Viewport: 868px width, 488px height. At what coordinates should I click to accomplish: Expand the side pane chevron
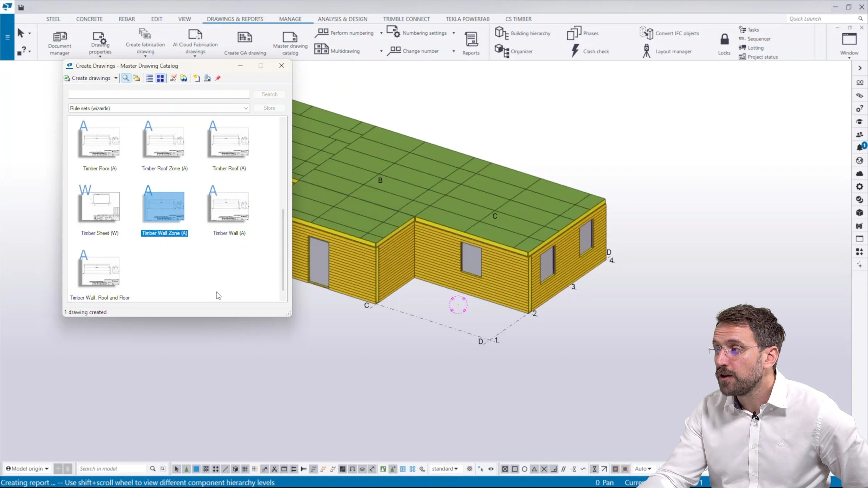point(860,68)
